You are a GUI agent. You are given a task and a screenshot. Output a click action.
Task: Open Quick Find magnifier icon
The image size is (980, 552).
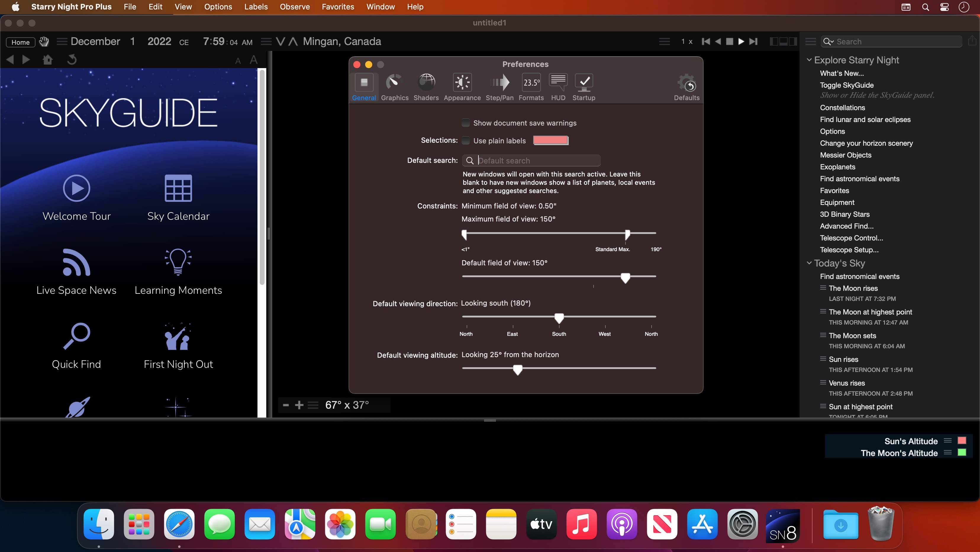click(76, 336)
